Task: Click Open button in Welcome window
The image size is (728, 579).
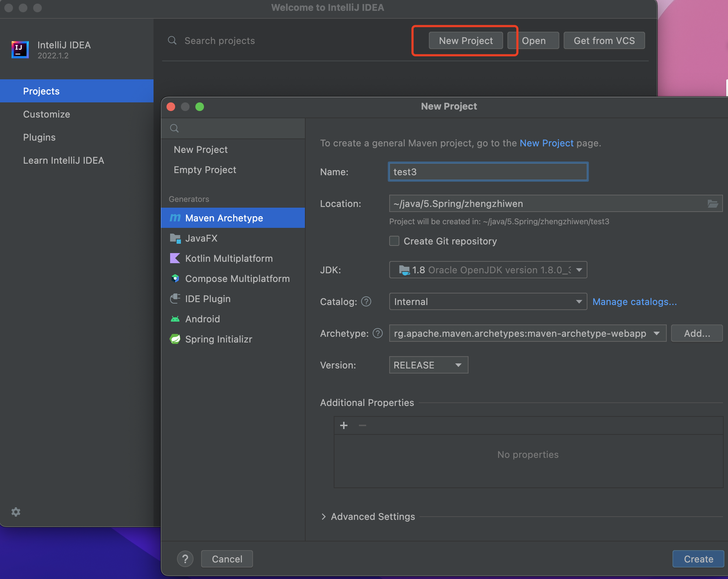Action: click(533, 40)
